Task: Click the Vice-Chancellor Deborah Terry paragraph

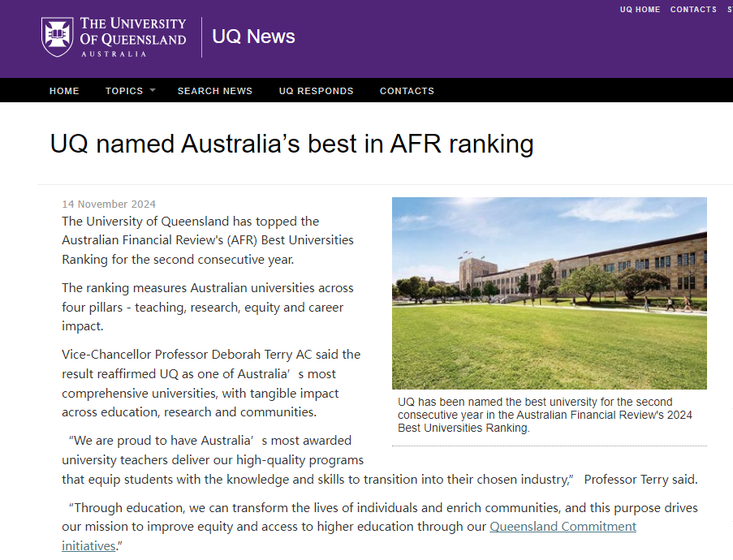Action: click(211, 383)
